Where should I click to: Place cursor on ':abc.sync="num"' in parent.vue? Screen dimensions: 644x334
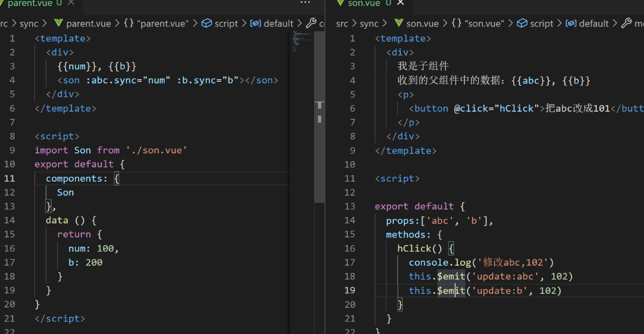pos(127,80)
